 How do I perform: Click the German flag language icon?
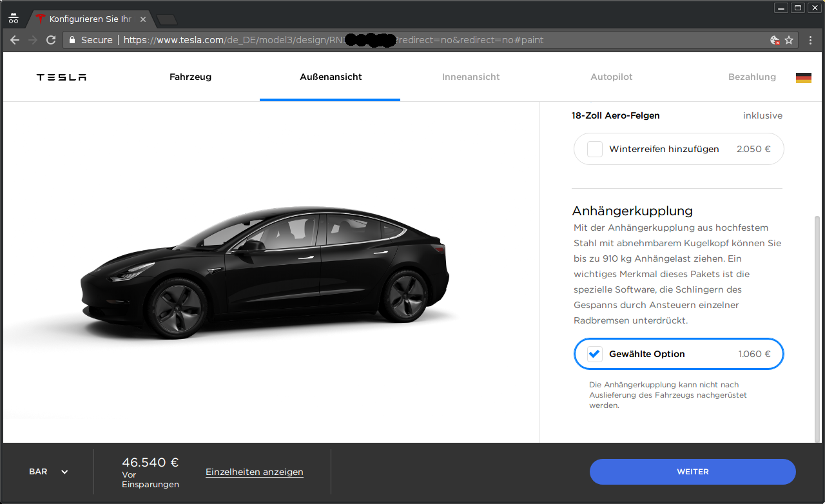pyautogui.click(x=803, y=77)
